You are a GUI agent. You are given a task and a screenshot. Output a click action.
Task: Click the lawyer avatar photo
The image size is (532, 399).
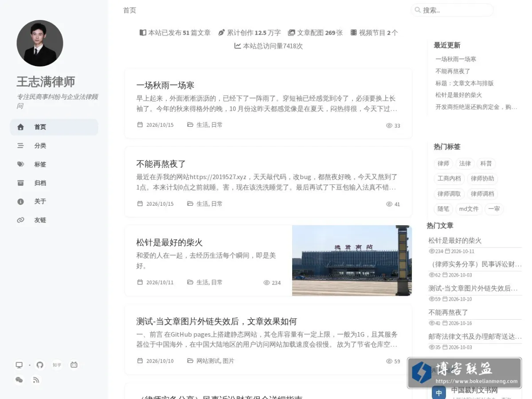pyautogui.click(x=40, y=43)
